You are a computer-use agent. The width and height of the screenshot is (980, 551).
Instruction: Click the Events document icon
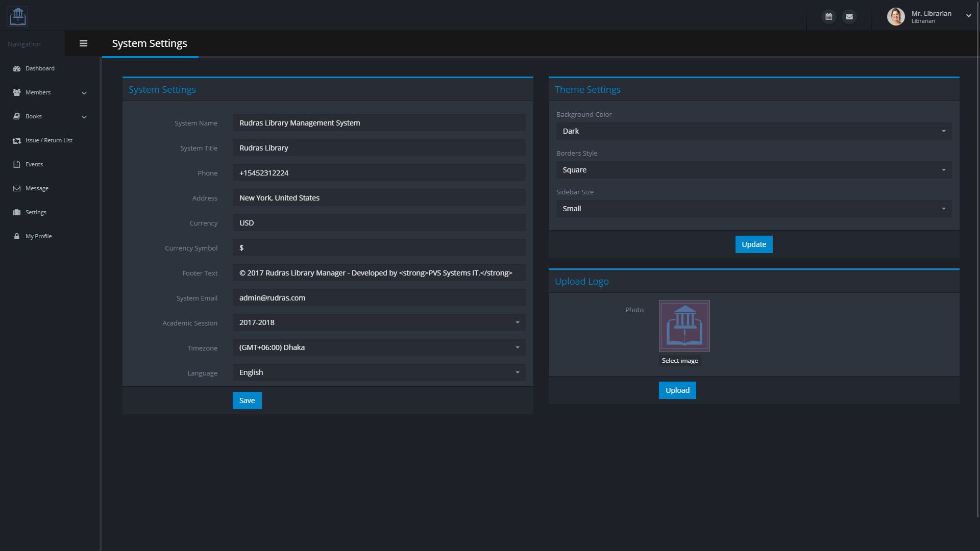[x=17, y=164]
